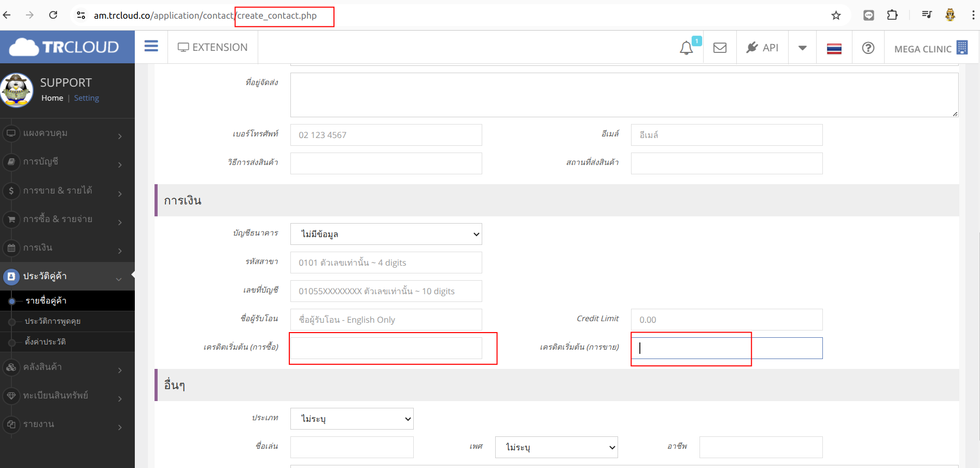This screenshot has width=980, height=468.
Task: Bookmark this page with star icon
Action: [x=836, y=16]
